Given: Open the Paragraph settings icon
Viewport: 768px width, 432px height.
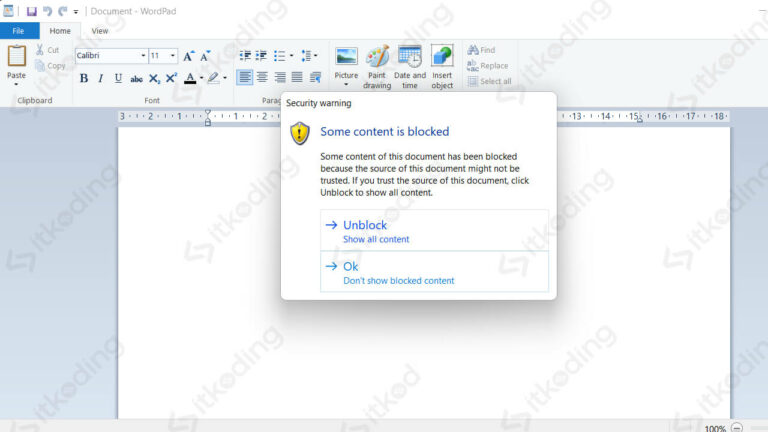Looking at the screenshot, I should pos(315,77).
